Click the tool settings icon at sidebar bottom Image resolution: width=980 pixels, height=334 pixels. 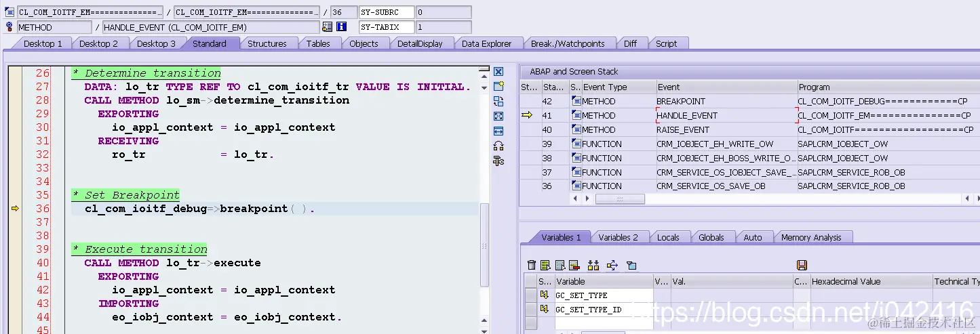point(498,161)
